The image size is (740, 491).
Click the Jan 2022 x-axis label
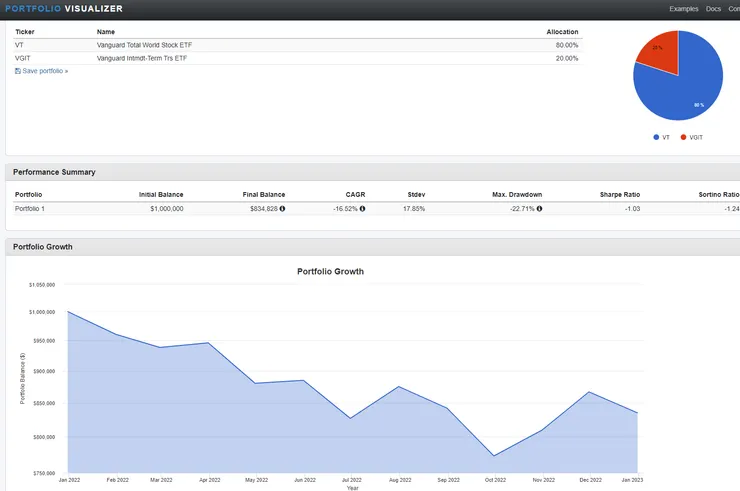69,480
